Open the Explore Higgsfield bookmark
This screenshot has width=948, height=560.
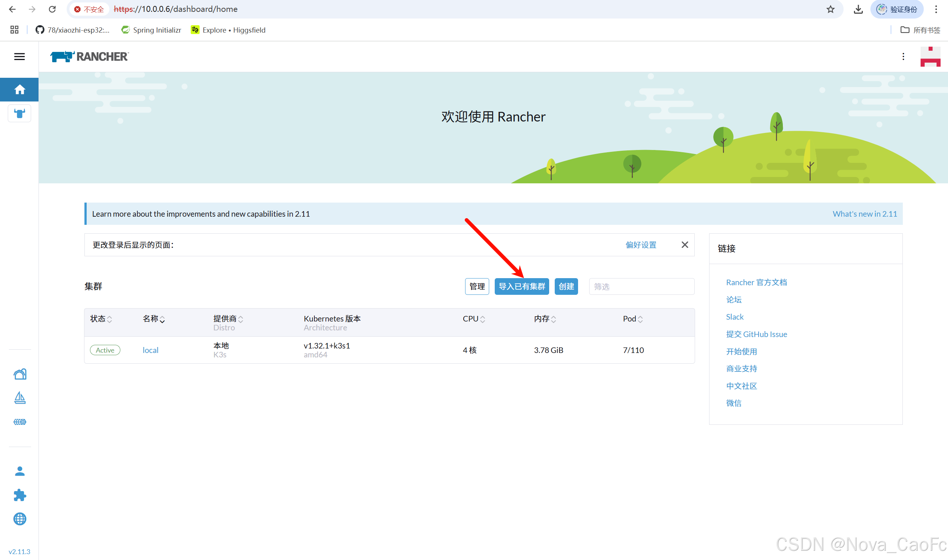click(228, 30)
